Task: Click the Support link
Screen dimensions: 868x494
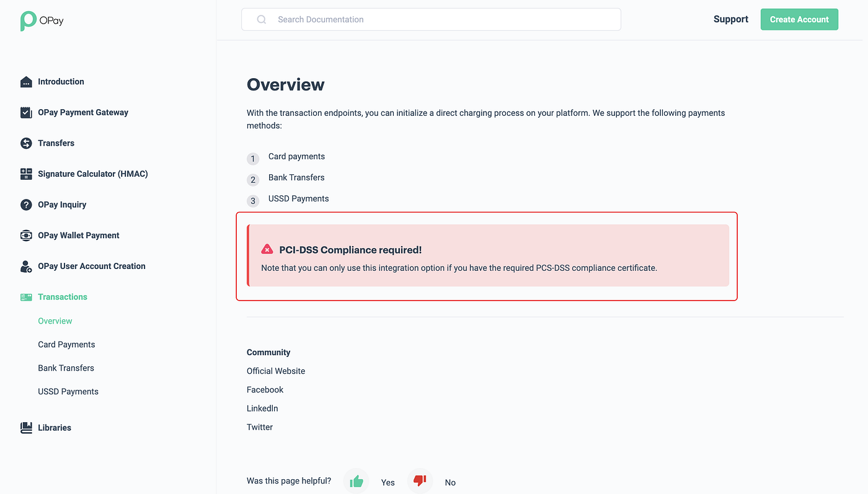Action: click(x=731, y=19)
